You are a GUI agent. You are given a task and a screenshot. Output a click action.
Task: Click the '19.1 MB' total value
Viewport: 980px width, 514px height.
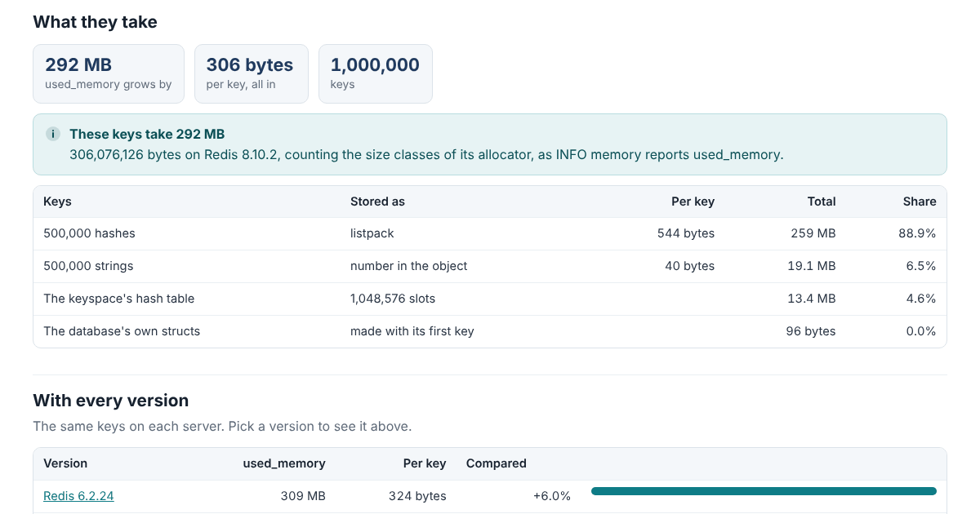811,266
